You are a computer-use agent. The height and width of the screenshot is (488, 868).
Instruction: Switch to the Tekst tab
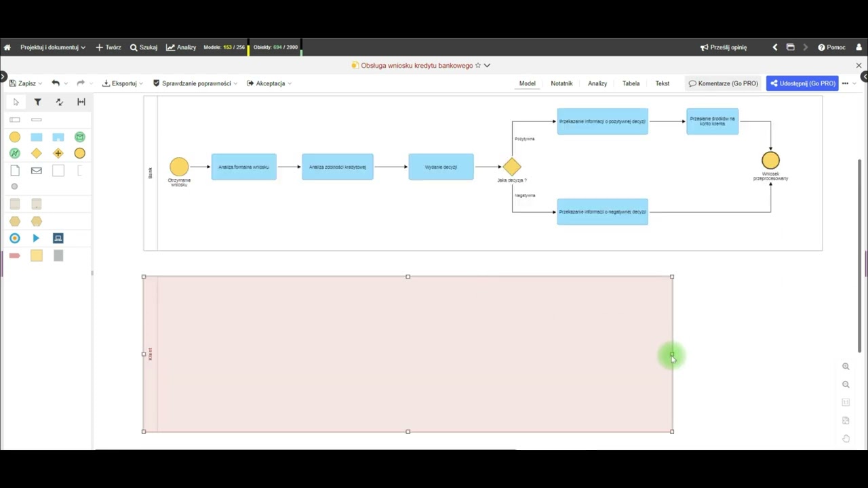[663, 83]
